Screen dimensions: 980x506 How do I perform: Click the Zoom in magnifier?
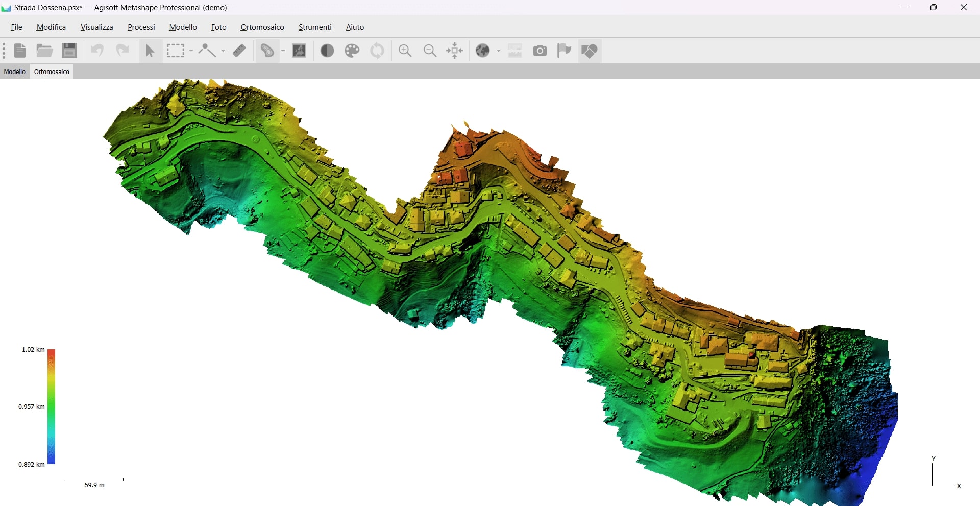tap(405, 51)
